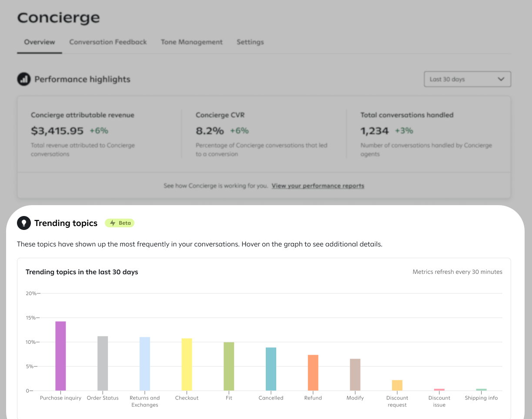Go to the Settings tab

click(x=250, y=42)
